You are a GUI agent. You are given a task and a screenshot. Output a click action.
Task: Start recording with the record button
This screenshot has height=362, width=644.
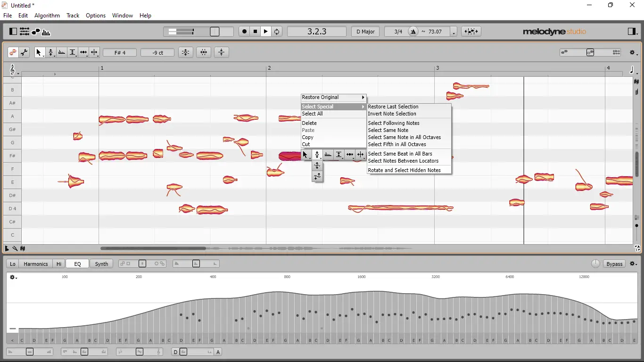pyautogui.click(x=244, y=32)
